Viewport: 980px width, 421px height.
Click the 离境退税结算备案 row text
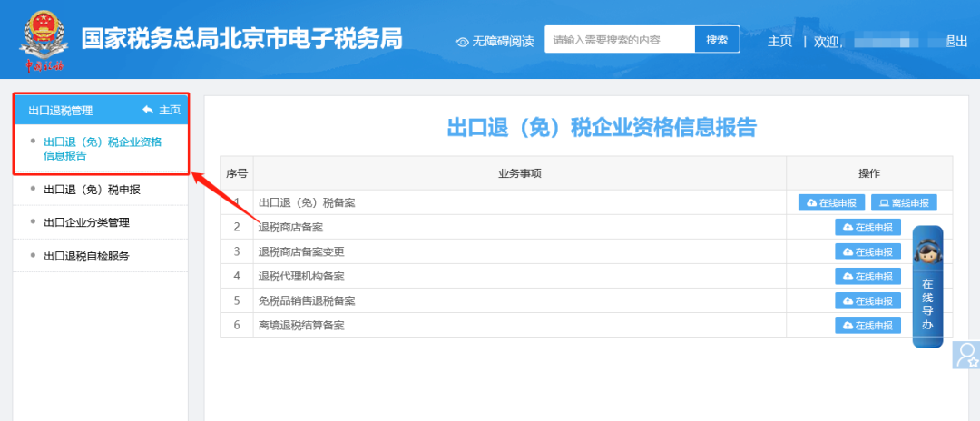click(x=301, y=326)
